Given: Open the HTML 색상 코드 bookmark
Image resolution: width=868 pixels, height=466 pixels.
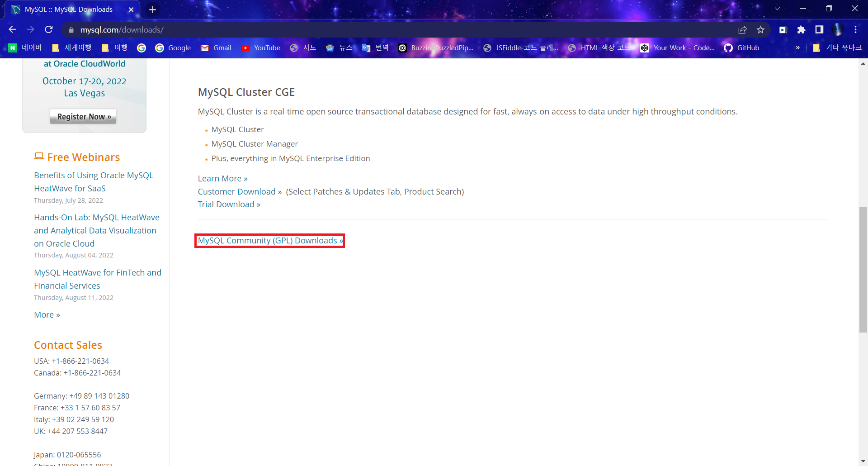Looking at the screenshot, I should (x=600, y=48).
